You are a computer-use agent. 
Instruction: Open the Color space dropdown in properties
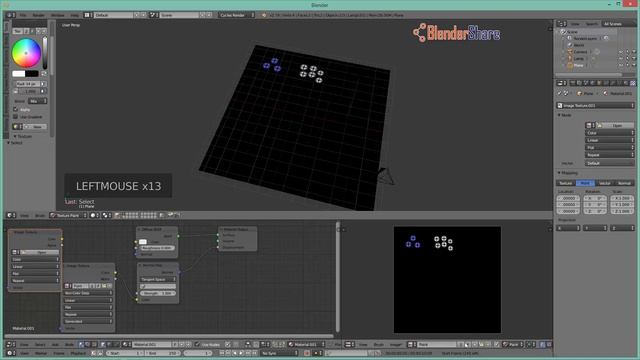610,133
